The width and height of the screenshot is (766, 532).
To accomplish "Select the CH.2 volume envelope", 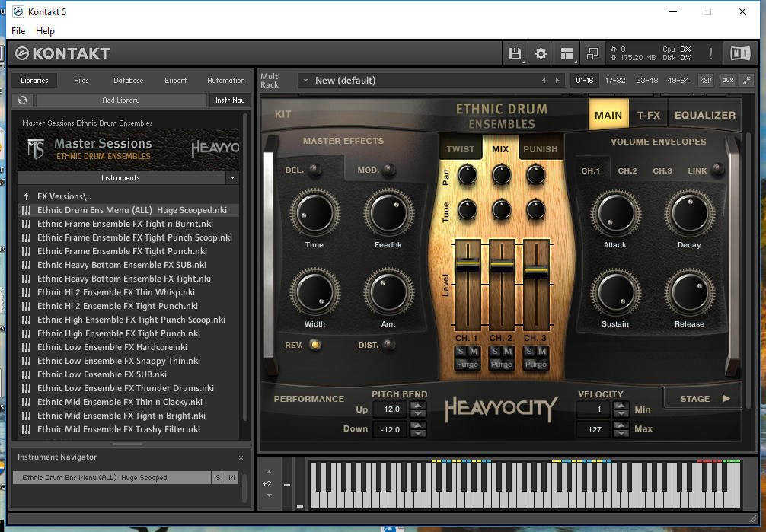I will [627, 171].
